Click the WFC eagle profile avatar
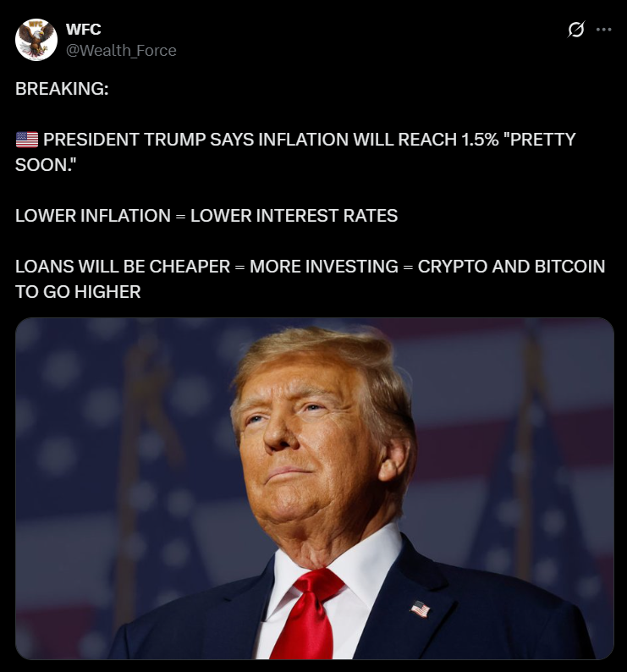Viewport: 627px width, 672px height. tap(36, 40)
